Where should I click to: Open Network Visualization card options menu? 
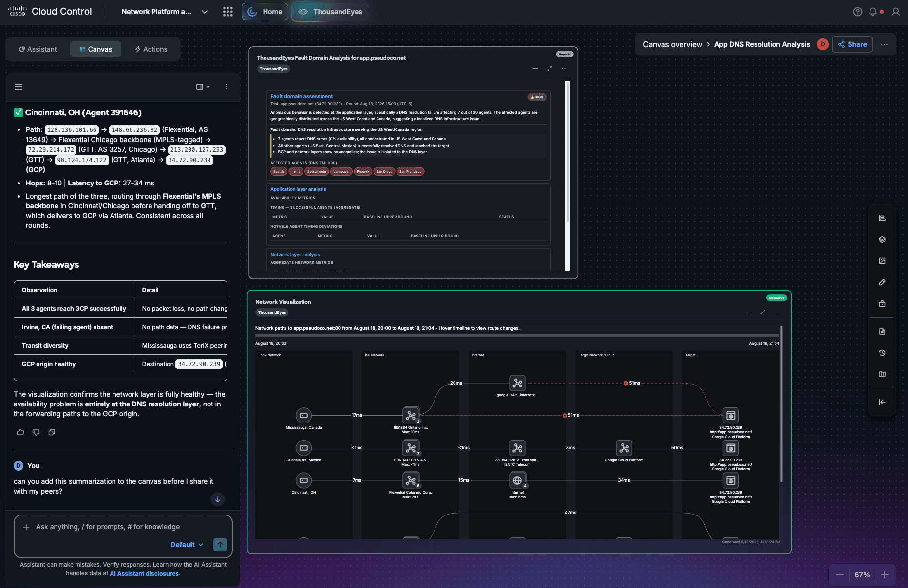pyautogui.click(x=777, y=312)
